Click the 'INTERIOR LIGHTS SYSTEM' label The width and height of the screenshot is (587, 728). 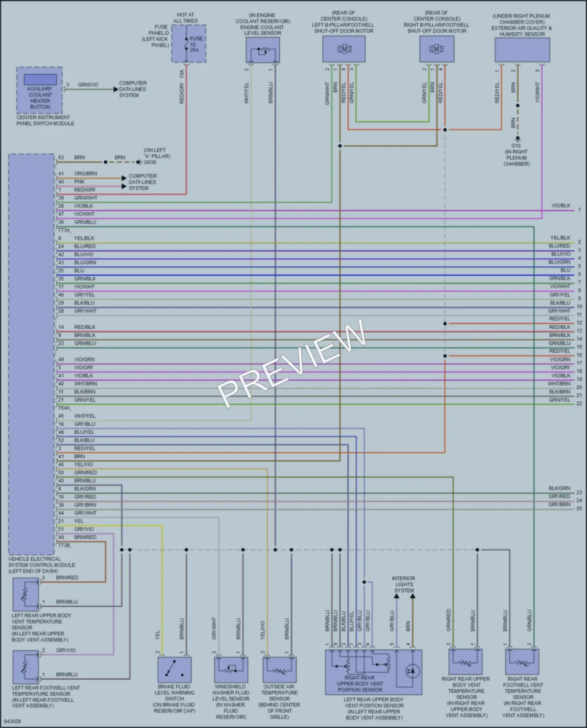(404, 584)
